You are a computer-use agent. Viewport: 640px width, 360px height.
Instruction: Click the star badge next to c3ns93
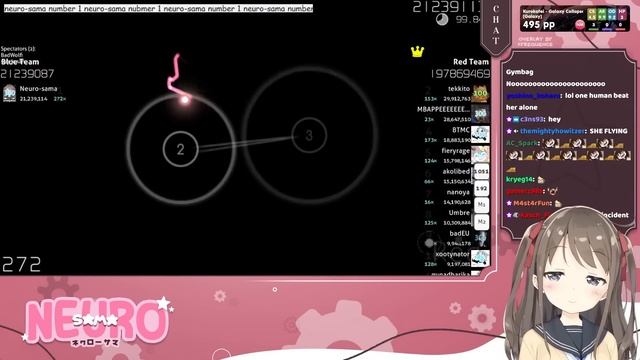tap(509, 119)
